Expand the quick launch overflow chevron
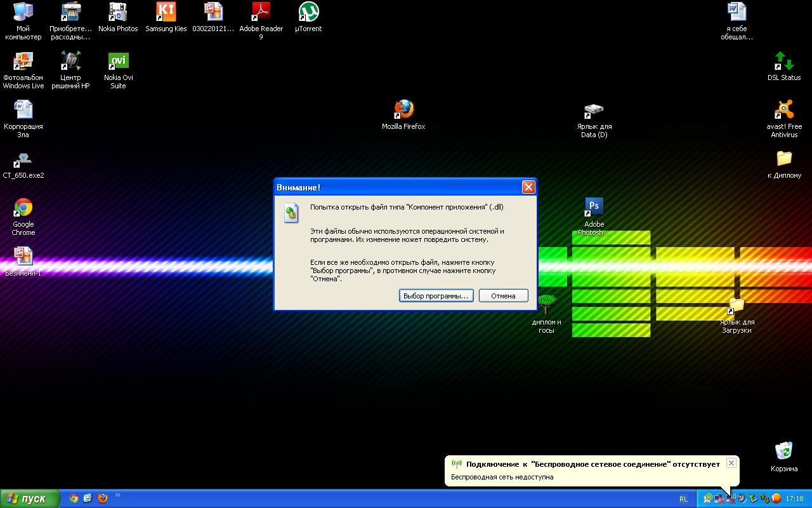This screenshot has height=508, width=812. [117, 496]
